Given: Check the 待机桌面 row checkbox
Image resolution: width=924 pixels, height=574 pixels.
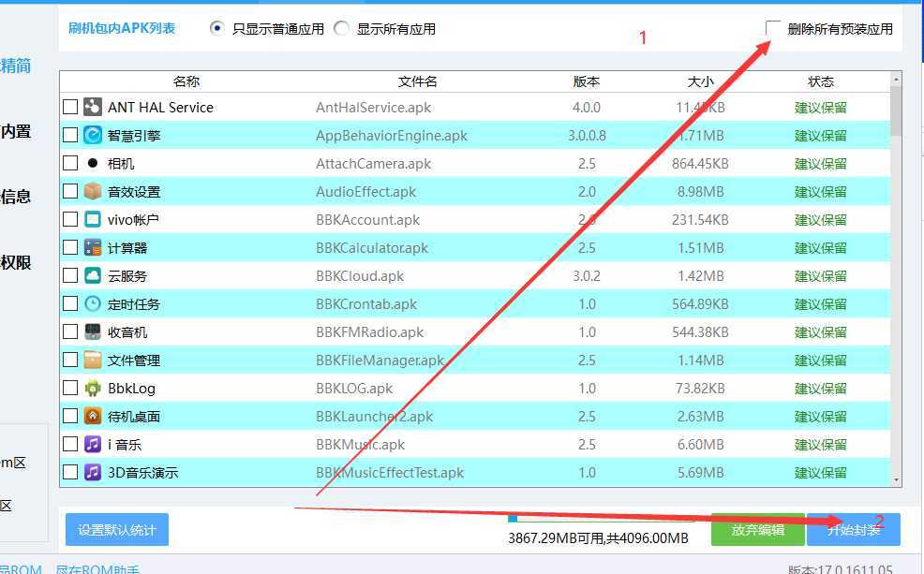Looking at the screenshot, I should [x=70, y=416].
